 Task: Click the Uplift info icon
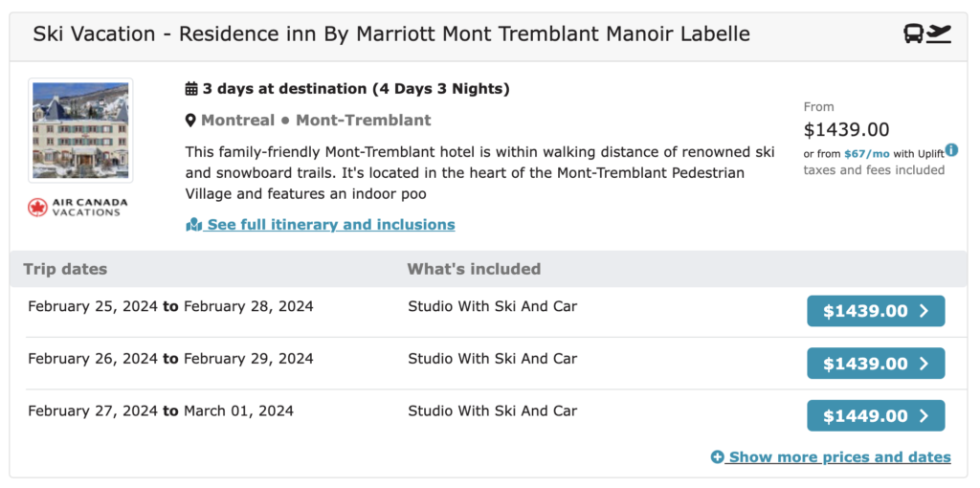(951, 151)
